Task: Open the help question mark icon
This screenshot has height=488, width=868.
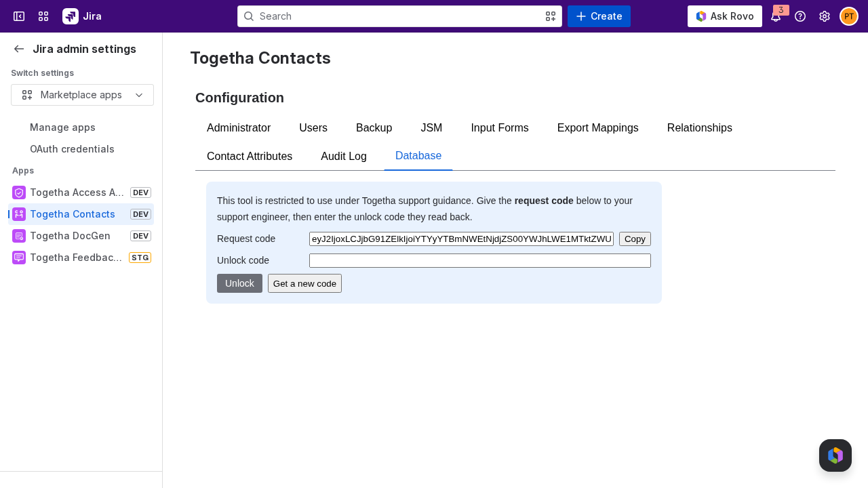Action: pos(800,16)
